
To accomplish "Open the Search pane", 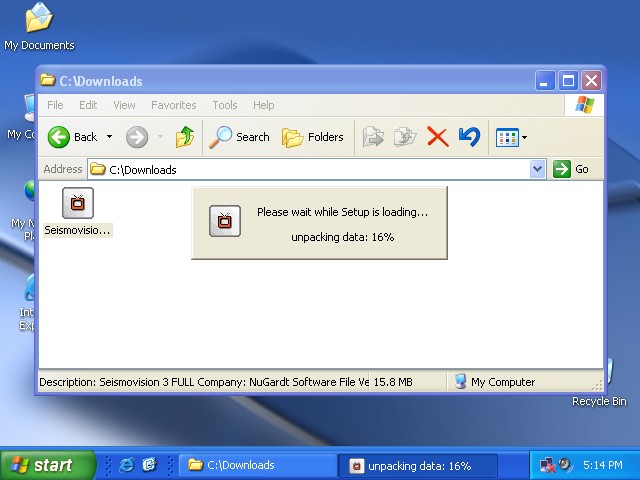I will coord(240,137).
